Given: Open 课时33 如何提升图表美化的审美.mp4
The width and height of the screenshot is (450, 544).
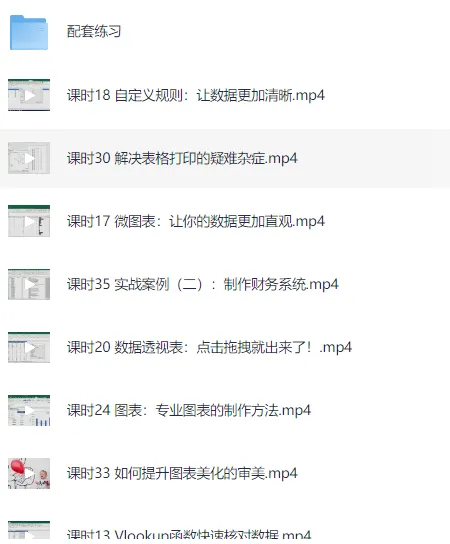Looking at the screenshot, I should pos(182,474).
